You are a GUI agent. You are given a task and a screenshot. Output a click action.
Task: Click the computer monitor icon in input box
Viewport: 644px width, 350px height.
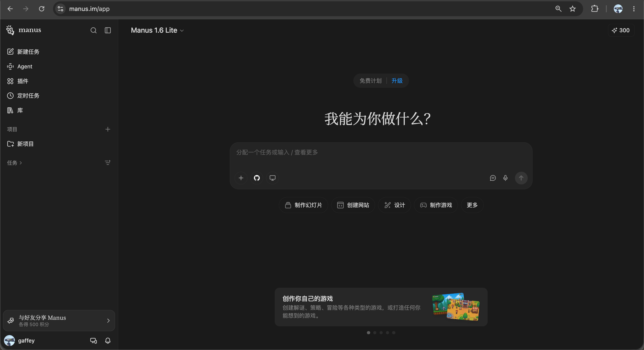coord(272,178)
